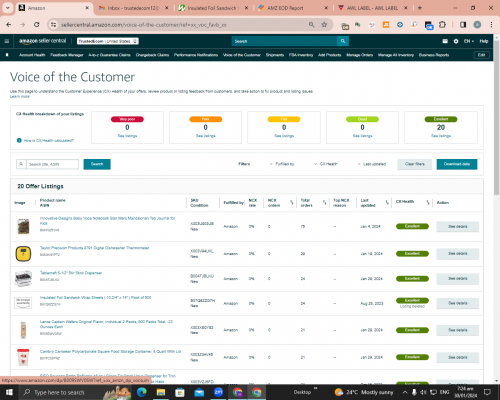The width and height of the screenshot is (500, 400).
Task: Open Microsoft Store from the taskbar
Action: 180,392
